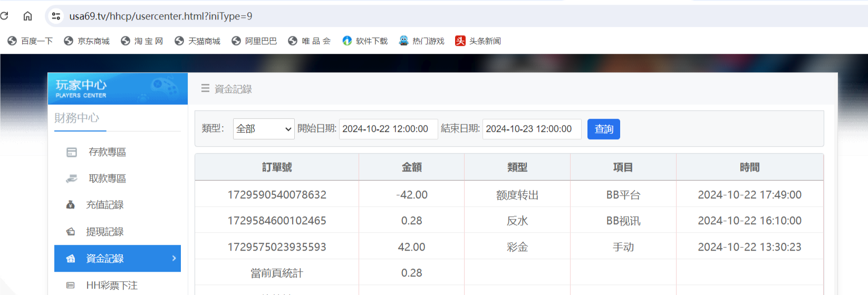
Task: Open 提現記錄 in sidebar
Action: pos(104,232)
